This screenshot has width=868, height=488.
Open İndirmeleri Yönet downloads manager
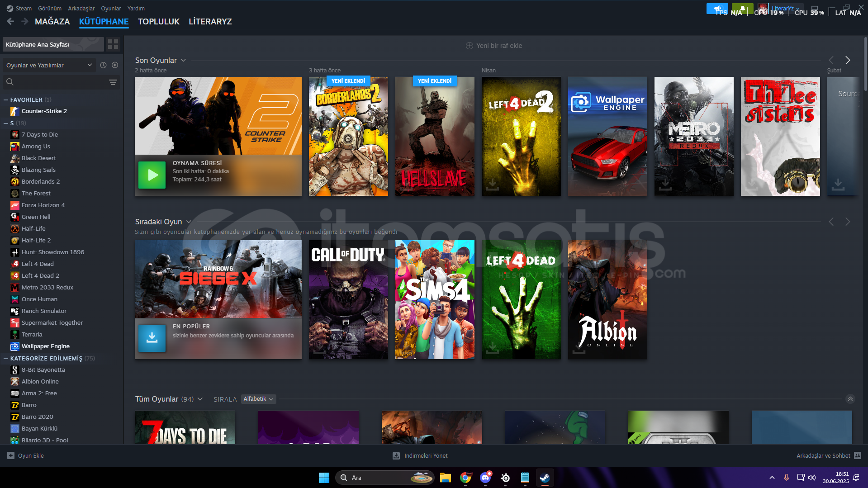click(x=420, y=455)
